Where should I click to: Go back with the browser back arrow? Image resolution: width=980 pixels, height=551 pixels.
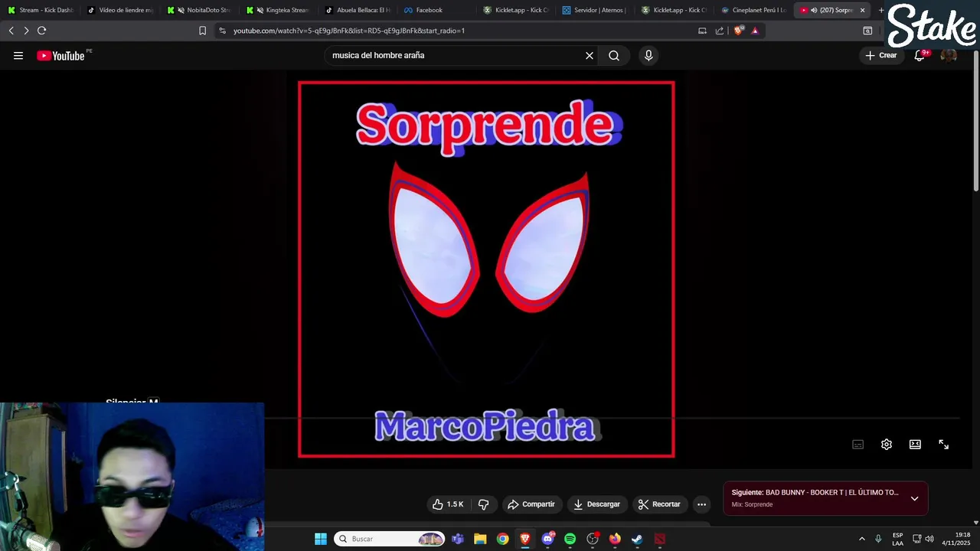(11, 31)
